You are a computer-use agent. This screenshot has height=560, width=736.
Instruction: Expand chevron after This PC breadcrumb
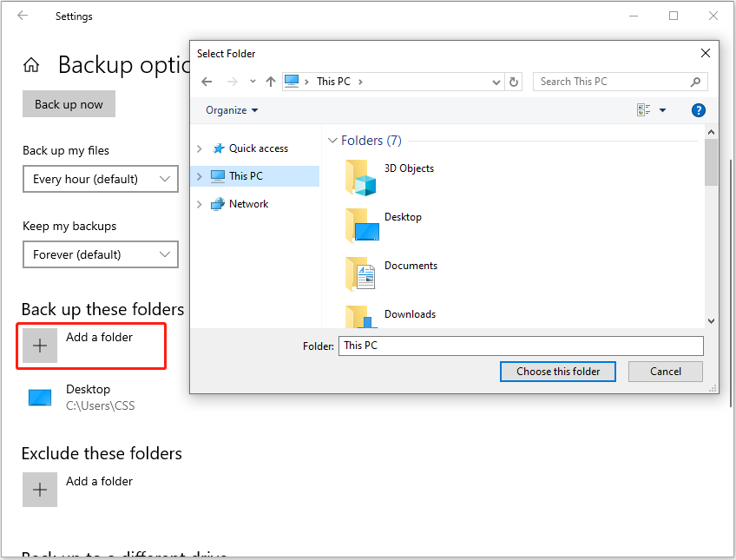360,82
